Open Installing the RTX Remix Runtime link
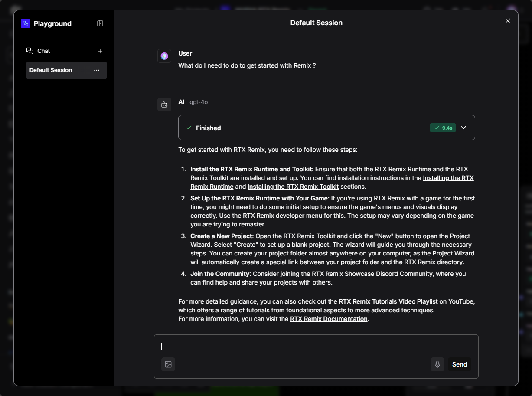The image size is (532, 396). click(448, 178)
